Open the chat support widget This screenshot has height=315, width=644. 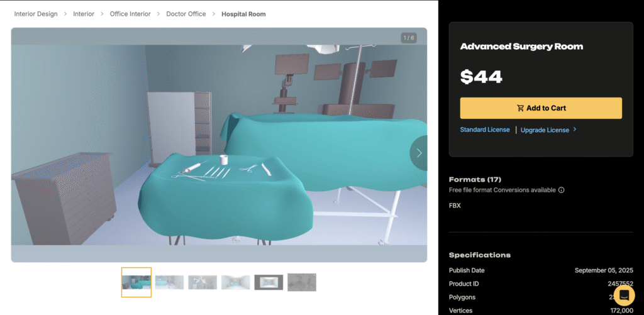click(623, 295)
